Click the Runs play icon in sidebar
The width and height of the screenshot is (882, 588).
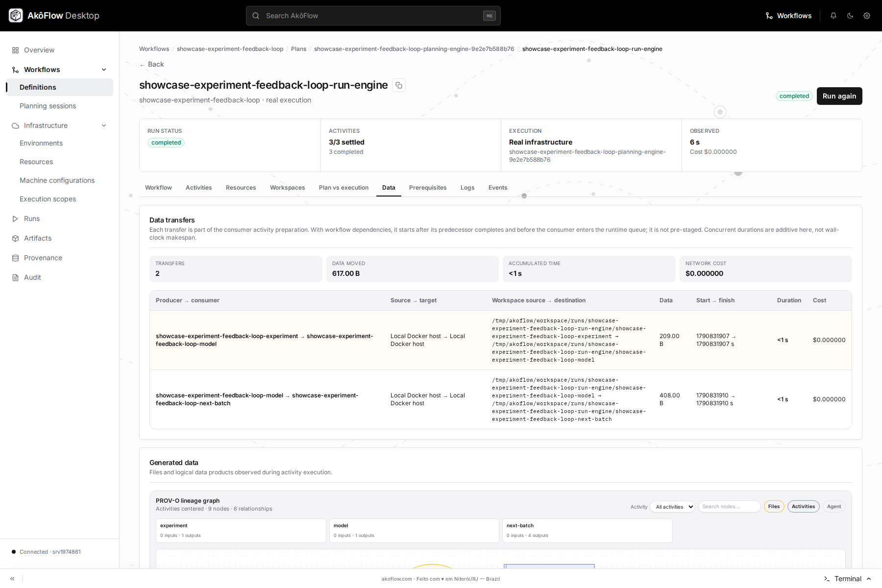(15, 219)
